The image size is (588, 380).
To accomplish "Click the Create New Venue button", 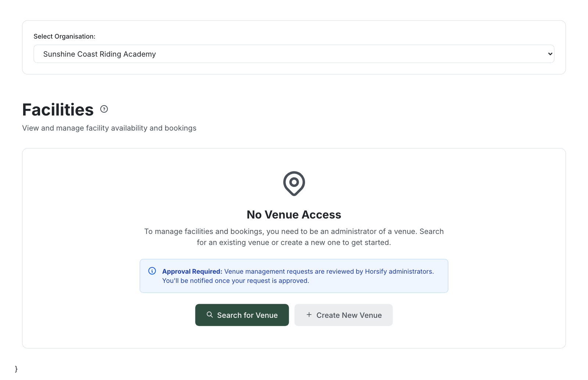I will pyautogui.click(x=344, y=315).
